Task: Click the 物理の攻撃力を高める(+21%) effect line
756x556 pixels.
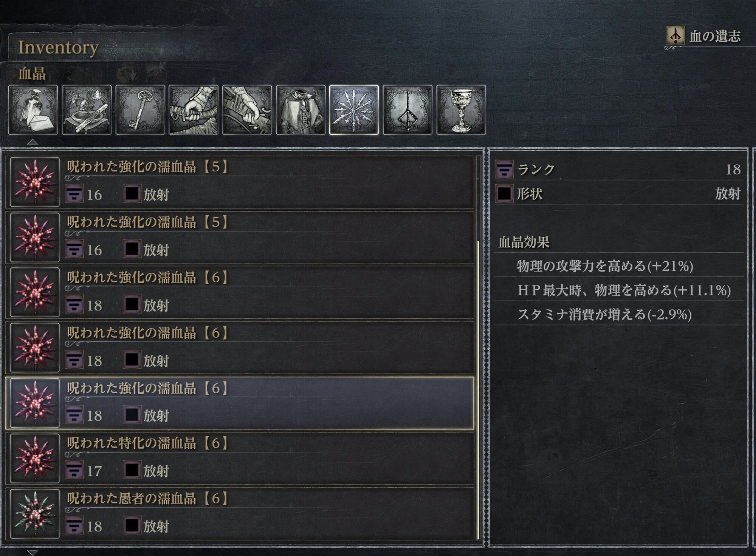Action: [605, 266]
